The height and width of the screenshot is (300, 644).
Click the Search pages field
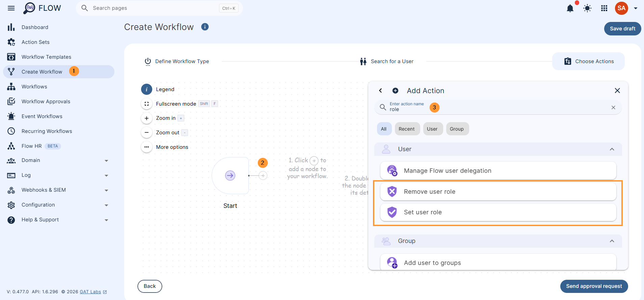[x=159, y=8]
